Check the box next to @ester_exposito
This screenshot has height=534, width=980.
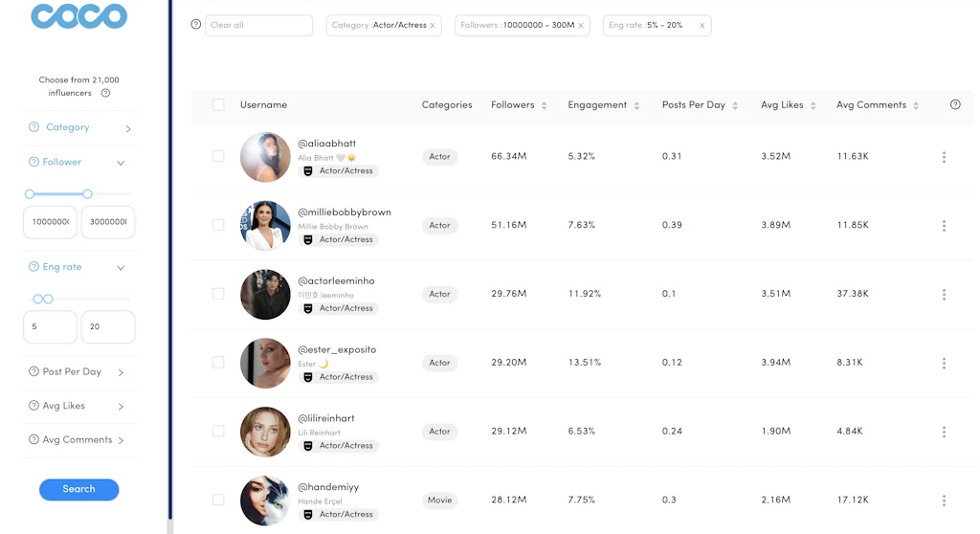point(218,363)
